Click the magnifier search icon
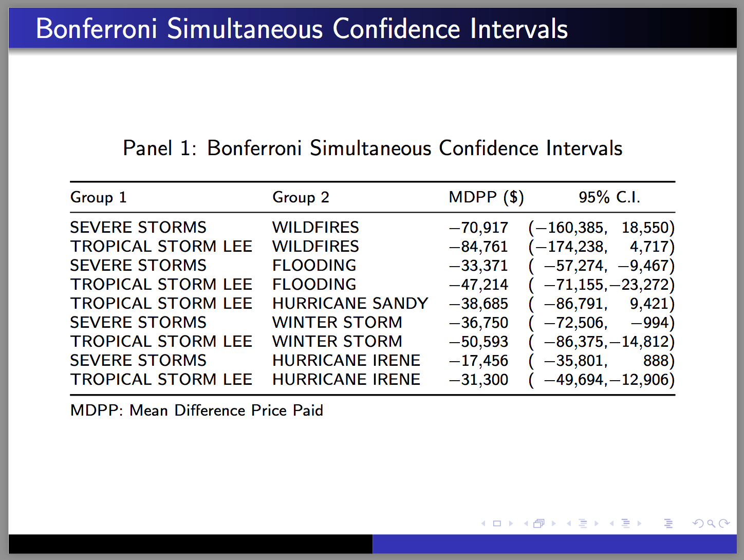 pyautogui.click(x=712, y=524)
